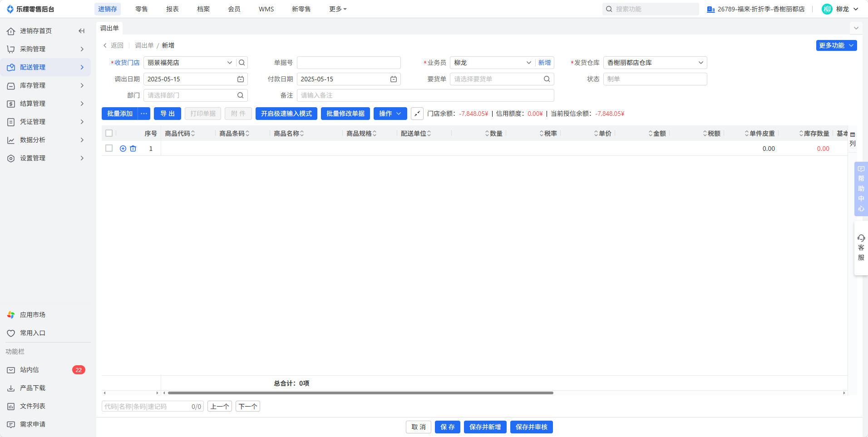Click 批量修改单据 button
868x437 pixels.
pyautogui.click(x=345, y=114)
